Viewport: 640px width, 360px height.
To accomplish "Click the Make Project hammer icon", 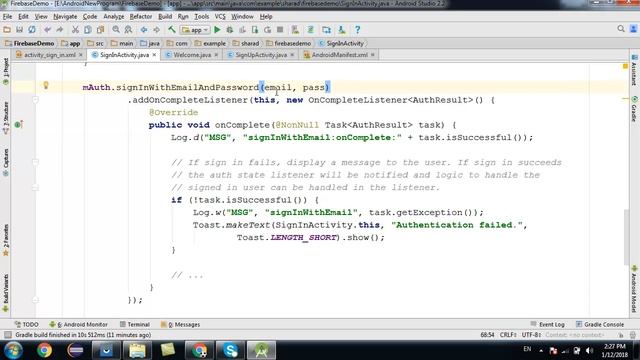I will pos(172,29).
